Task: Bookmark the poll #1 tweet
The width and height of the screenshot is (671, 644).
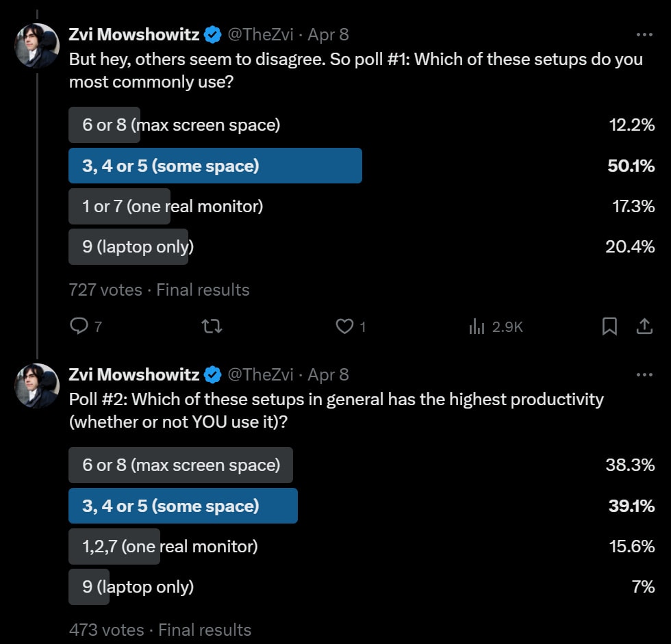Action: (x=609, y=327)
